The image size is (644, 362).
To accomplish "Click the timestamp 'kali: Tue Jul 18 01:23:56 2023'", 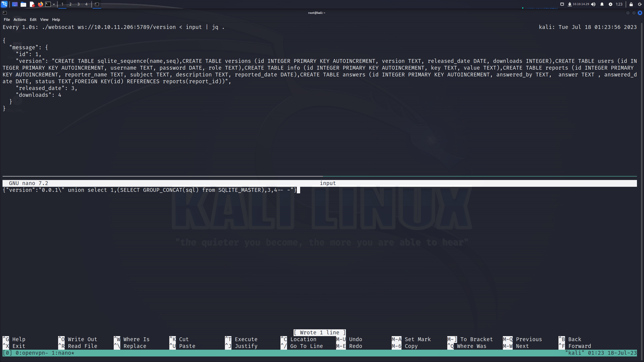I will tap(588, 27).
